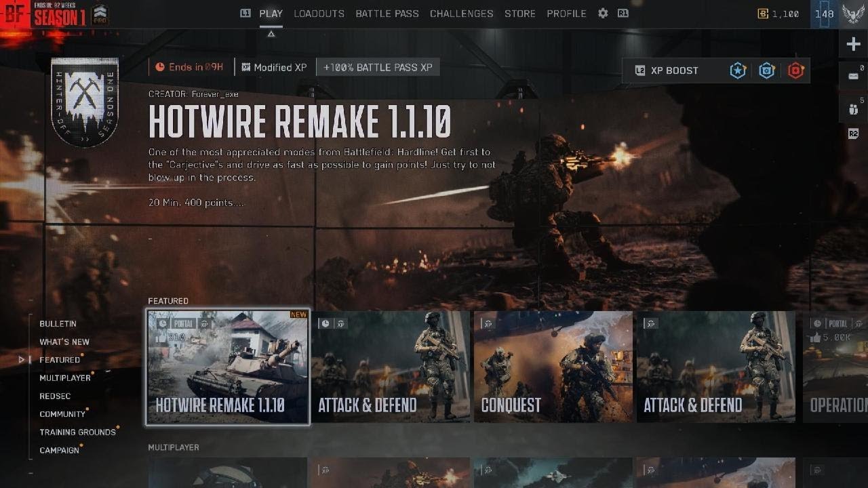Click the thumbs-up icon on the Operation card
The image size is (868, 488).
[817, 337]
